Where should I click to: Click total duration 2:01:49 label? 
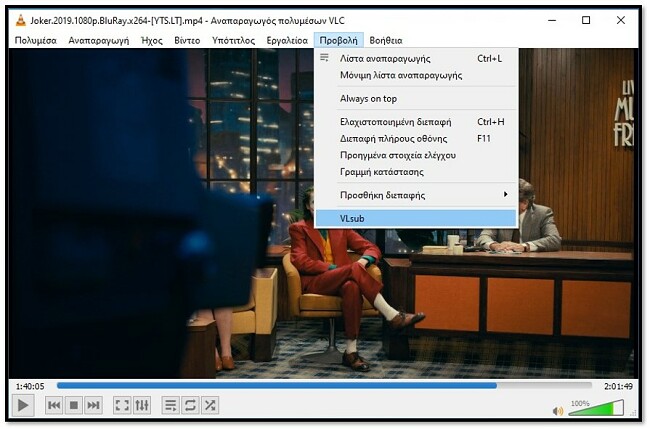coord(618,386)
